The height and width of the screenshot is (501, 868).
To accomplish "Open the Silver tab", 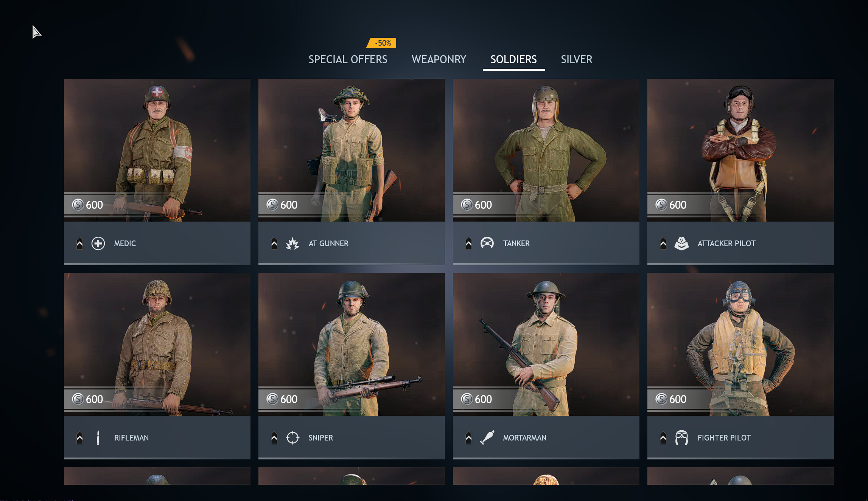I will (577, 59).
